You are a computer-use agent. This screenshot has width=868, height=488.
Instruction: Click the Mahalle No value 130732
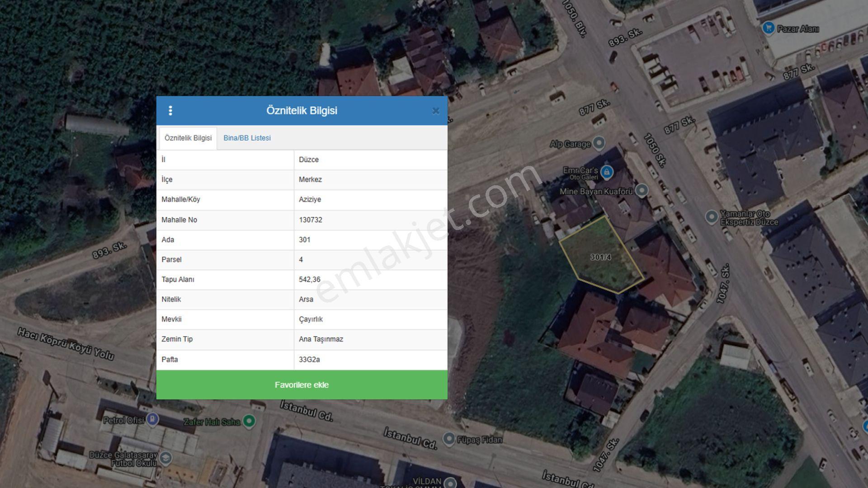311,220
